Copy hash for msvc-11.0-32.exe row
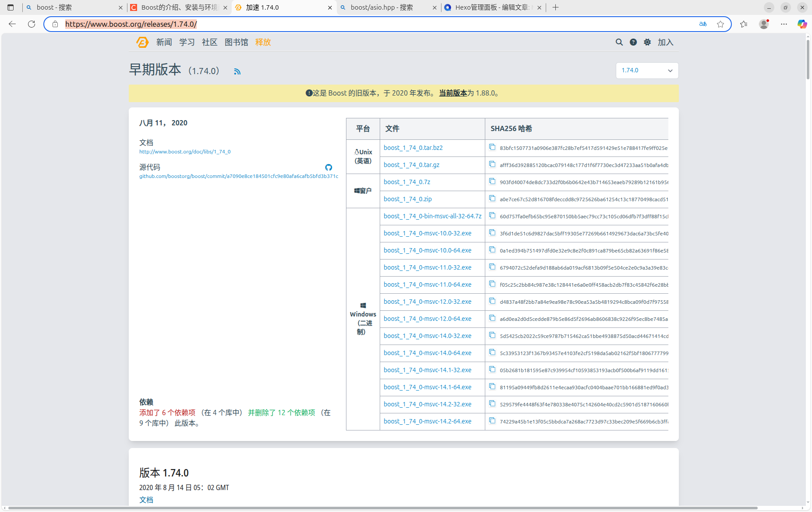Image resolution: width=812 pixels, height=512 pixels. coord(492,267)
